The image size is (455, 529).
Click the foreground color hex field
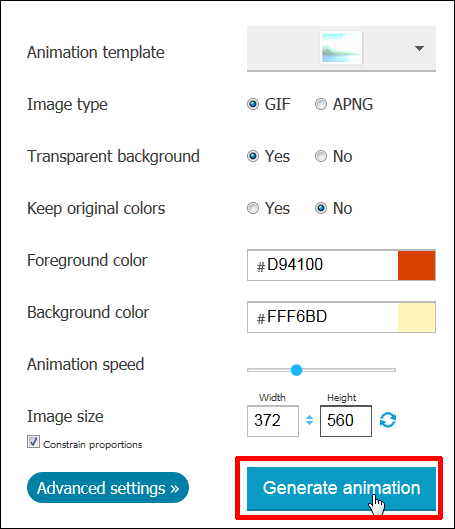tap(323, 265)
